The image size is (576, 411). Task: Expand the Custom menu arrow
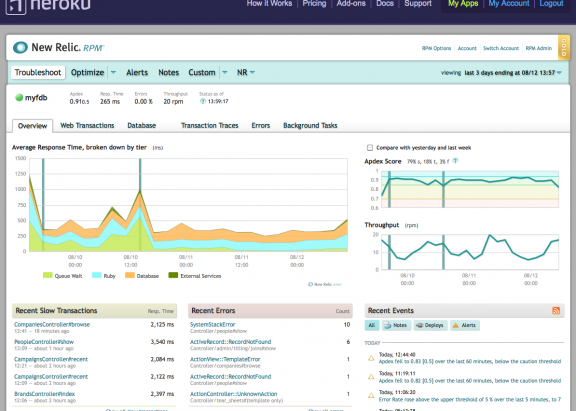[x=224, y=72]
